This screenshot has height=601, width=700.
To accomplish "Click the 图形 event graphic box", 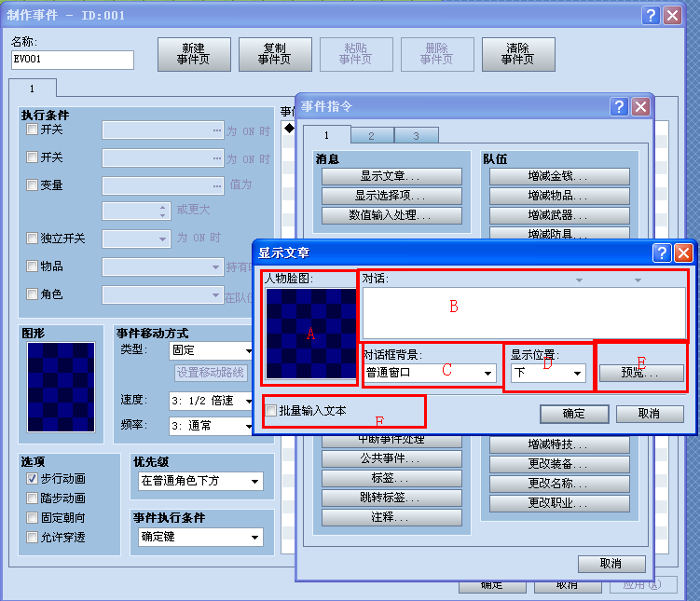I will tap(62, 388).
